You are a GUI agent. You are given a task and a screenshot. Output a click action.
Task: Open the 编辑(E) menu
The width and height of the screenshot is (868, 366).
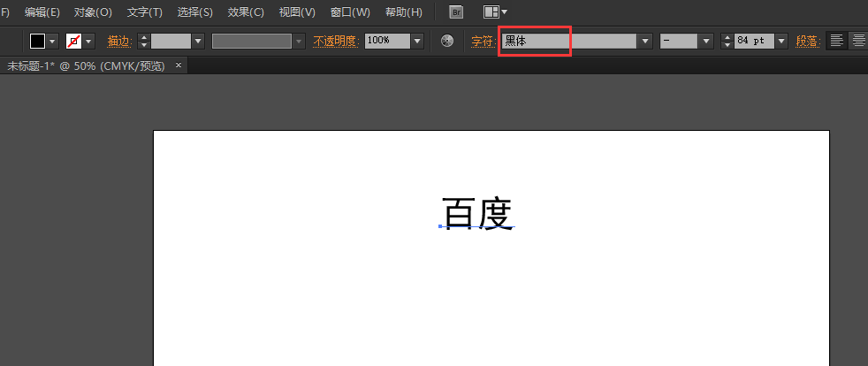42,11
